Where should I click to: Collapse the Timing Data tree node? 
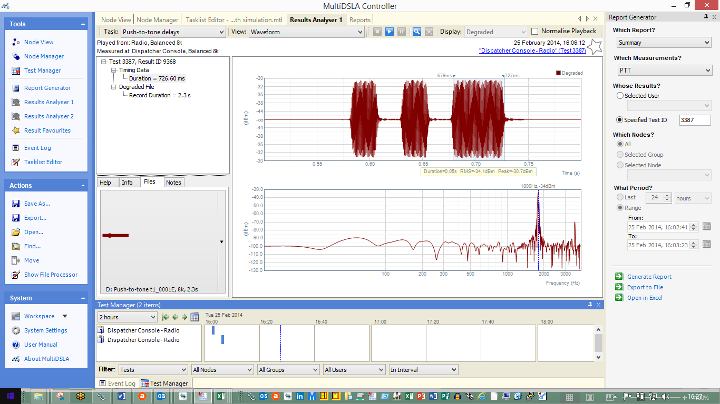[x=113, y=70]
